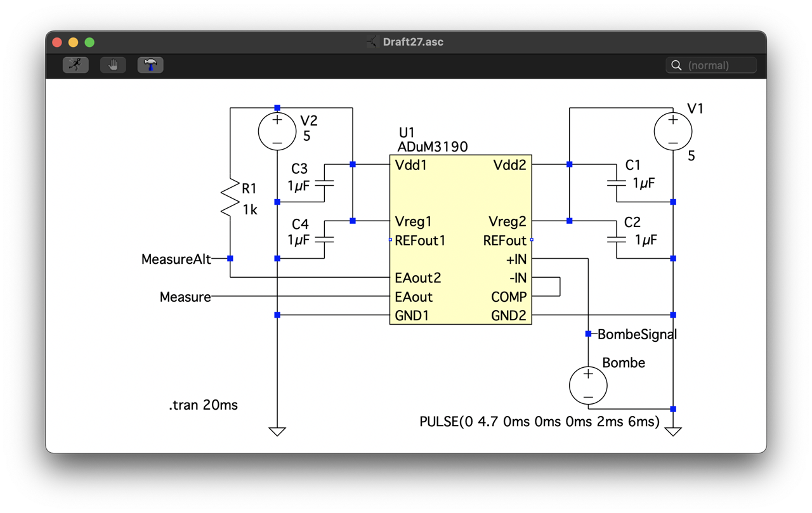Click the Vreg1 pin label
Image resolution: width=812 pixels, height=513 pixels.
[x=413, y=222]
